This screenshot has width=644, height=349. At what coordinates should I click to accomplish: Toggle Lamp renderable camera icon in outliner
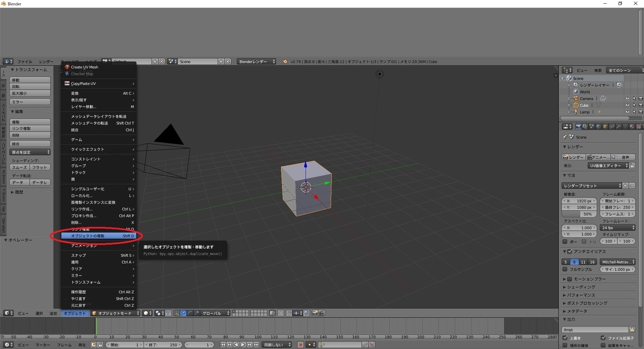click(640, 112)
